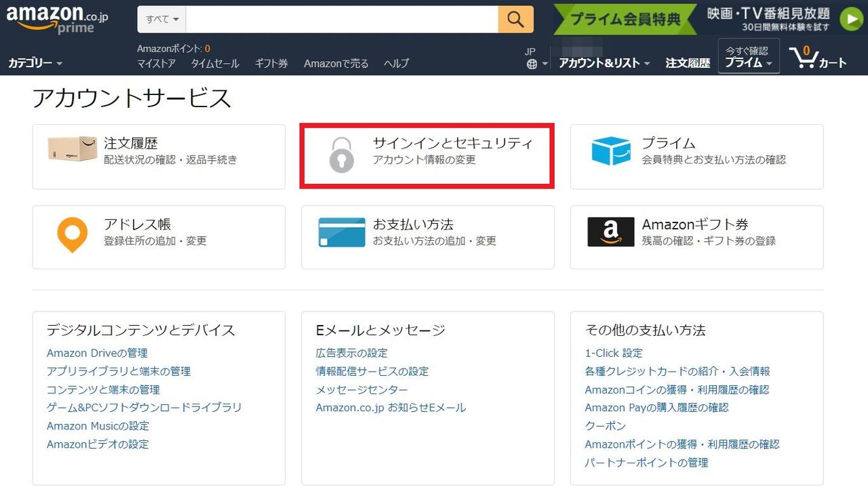The height and width of the screenshot is (500, 868).
Task: Click Amazonポイント balance link
Action: click(x=174, y=49)
